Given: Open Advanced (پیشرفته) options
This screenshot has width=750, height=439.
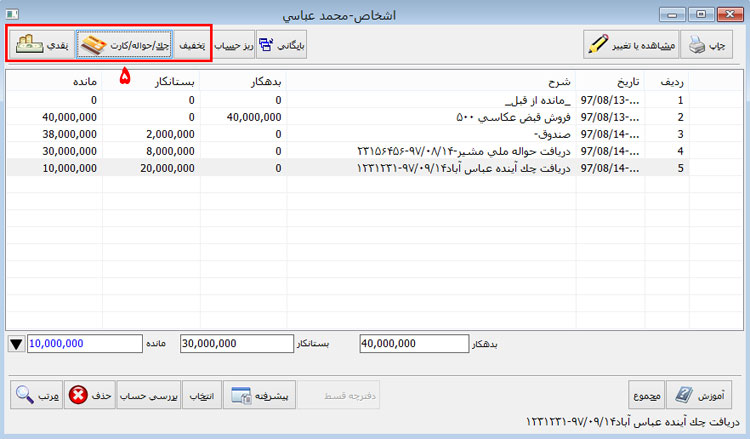Looking at the screenshot, I should point(260,396).
